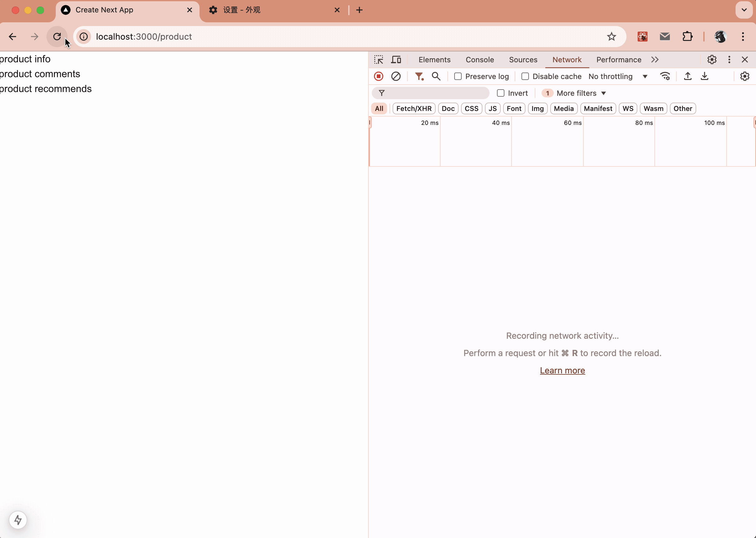Click the inspect element picker icon

379,60
